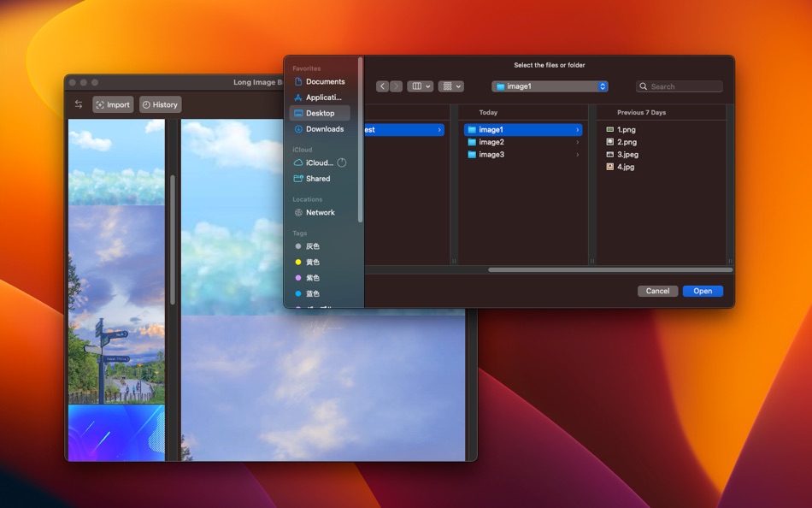Open the Network location
Image resolution: width=812 pixels, height=508 pixels.
(x=320, y=212)
